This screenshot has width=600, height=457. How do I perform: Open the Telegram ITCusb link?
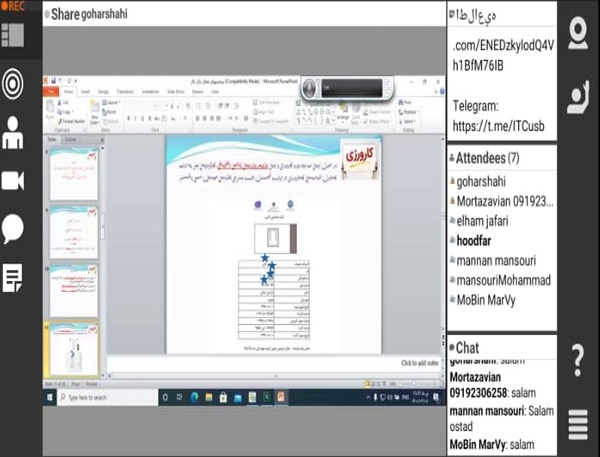coord(494,126)
